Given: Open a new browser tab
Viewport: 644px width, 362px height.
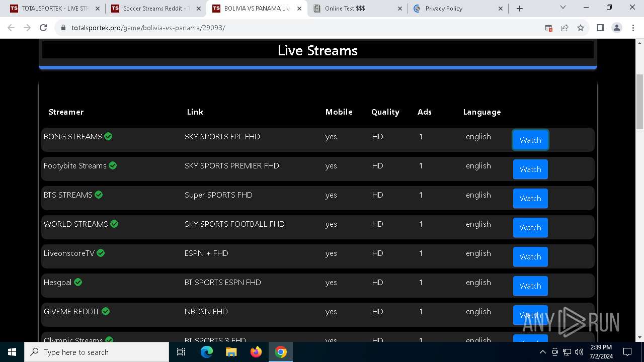Looking at the screenshot, I should pos(520,9).
